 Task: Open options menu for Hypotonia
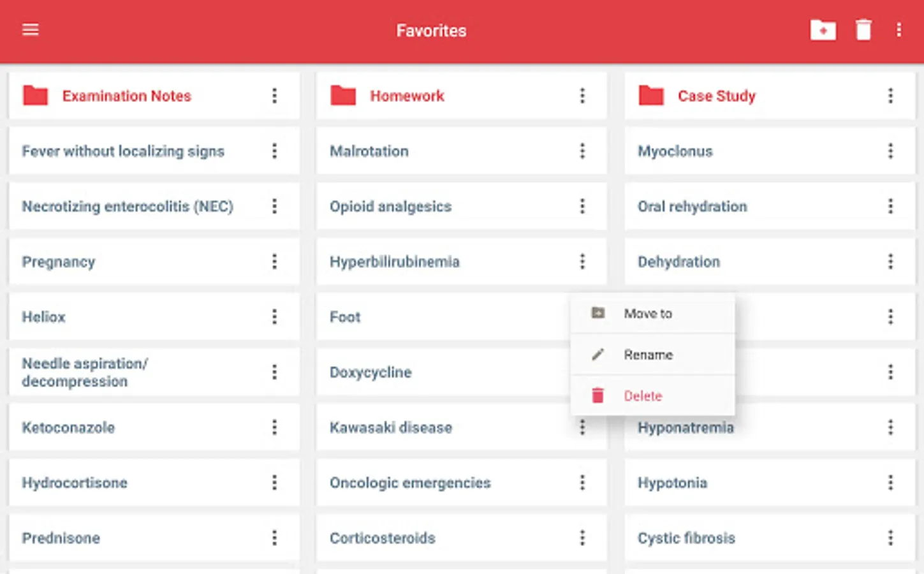[x=890, y=483]
